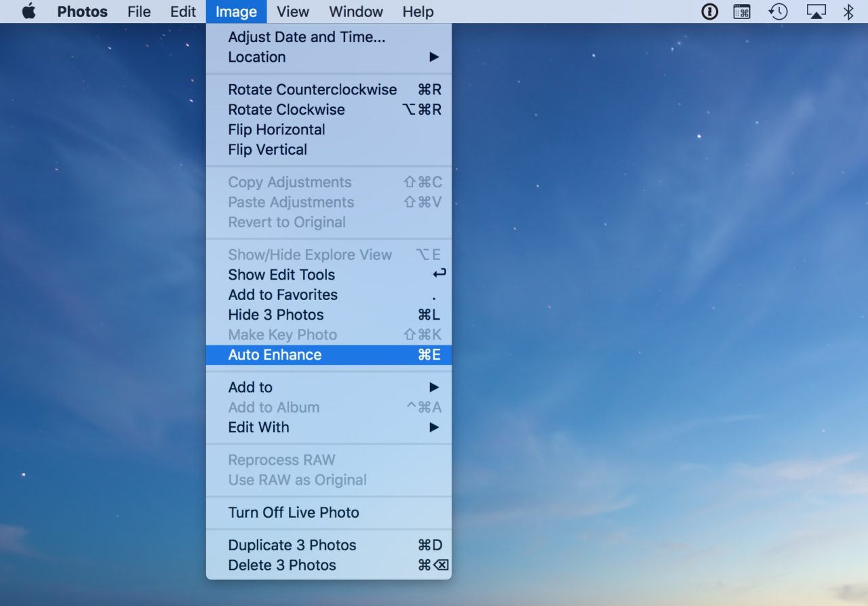Image resolution: width=868 pixels, height=606 pixels.
Task: Open the Apple menu
Action: click(x=28, y=12)
